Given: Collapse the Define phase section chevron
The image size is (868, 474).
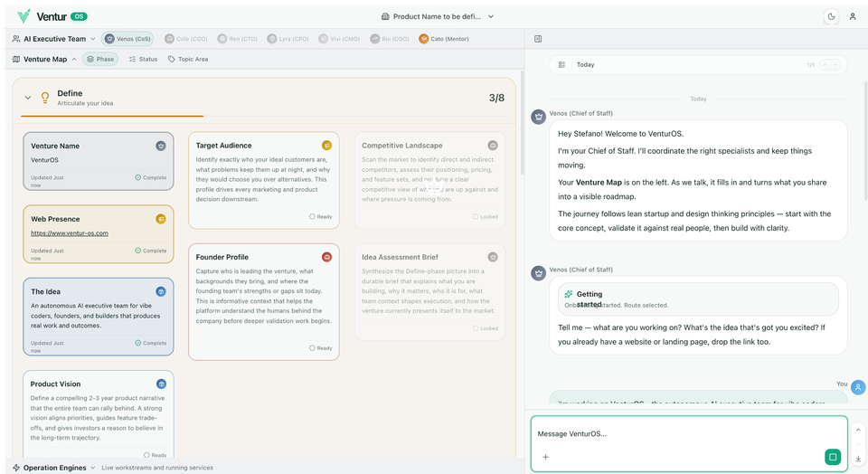Looking at the screenshot, I should [x=28, y=98].
